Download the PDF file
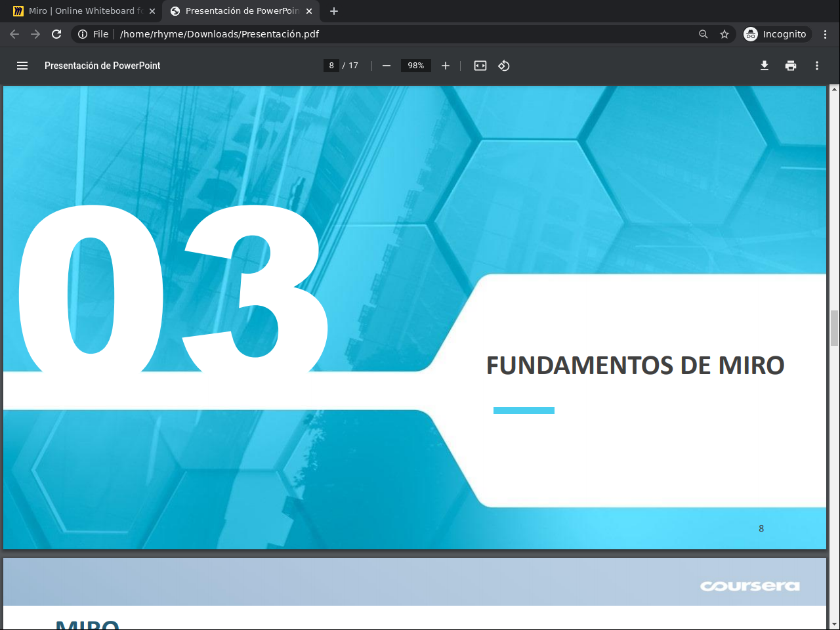 765,66
